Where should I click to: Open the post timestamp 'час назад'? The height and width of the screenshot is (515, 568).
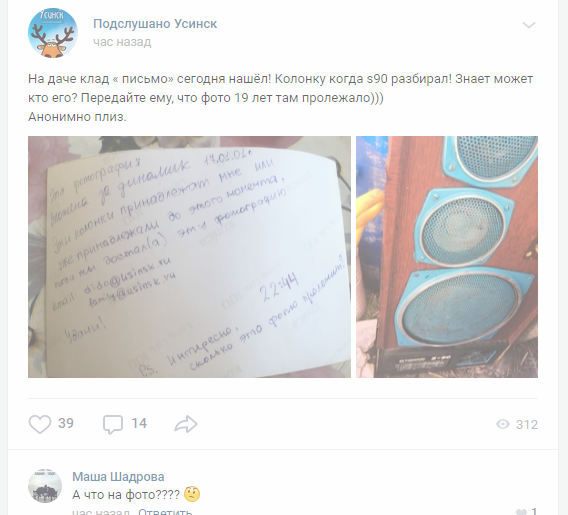click(122, 42)
